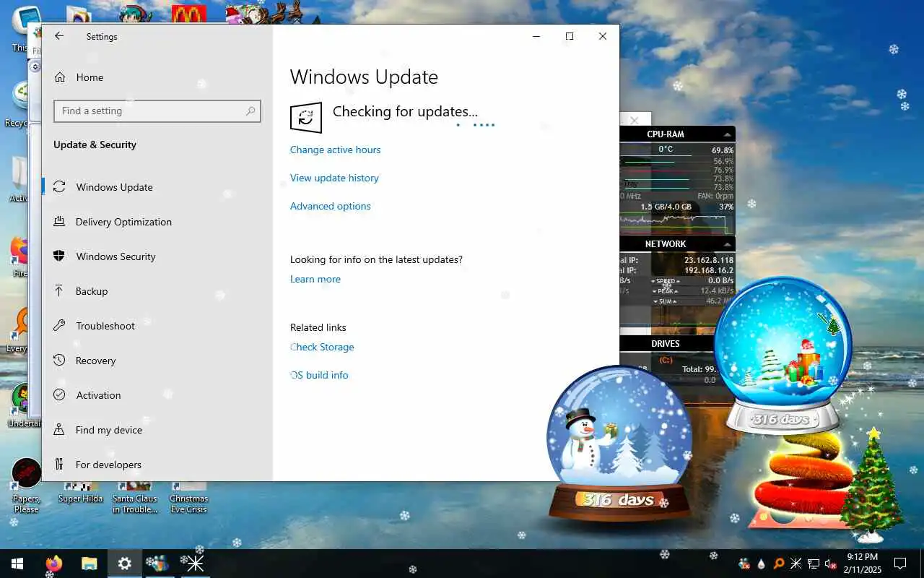Open Christmas Eve Crisis desktop shortcut

[188, 497]
